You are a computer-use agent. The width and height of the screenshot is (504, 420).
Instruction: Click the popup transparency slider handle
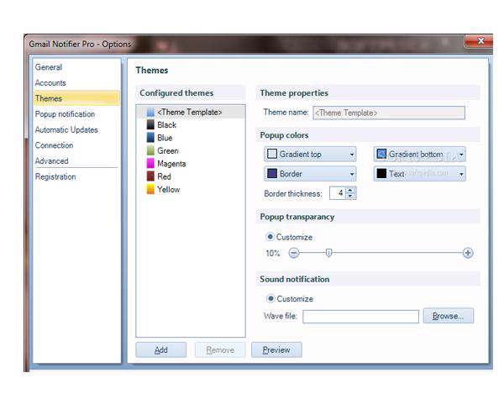pyautogui.click(x=329, y=253)
